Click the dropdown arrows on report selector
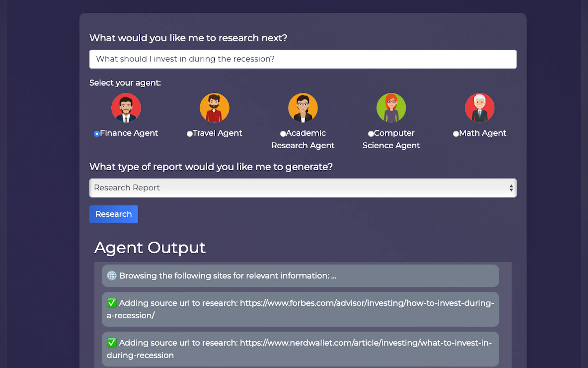Viewport: 588px width, 368px height. pyautogui.click(x=511, y=188)
